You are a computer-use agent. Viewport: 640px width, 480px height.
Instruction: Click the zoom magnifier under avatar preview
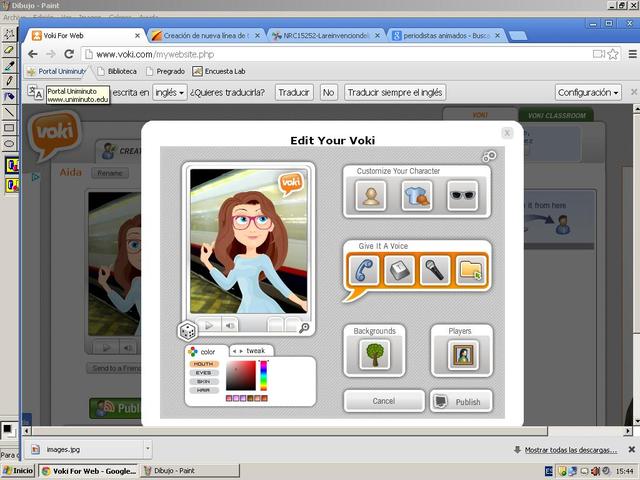click(304, 328)
